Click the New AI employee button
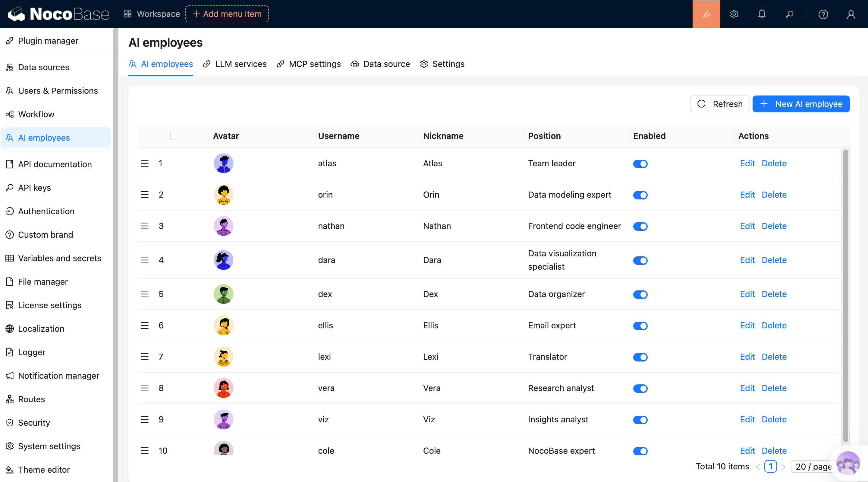868x482 pixels. click(x=800, y=104)
